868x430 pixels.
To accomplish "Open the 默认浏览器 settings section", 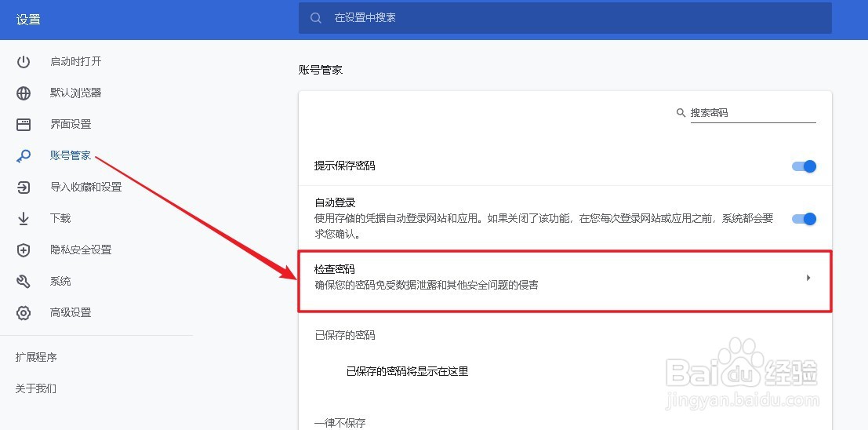I will coord(76,93).
